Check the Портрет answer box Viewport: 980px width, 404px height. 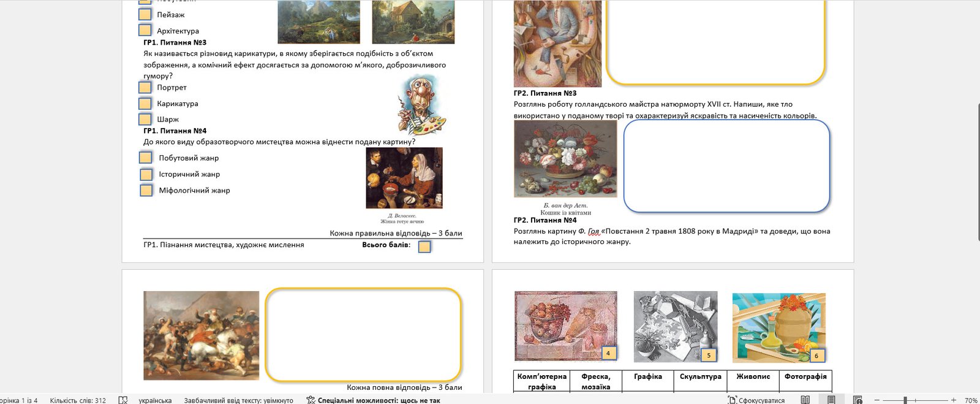tap(145, 88)
